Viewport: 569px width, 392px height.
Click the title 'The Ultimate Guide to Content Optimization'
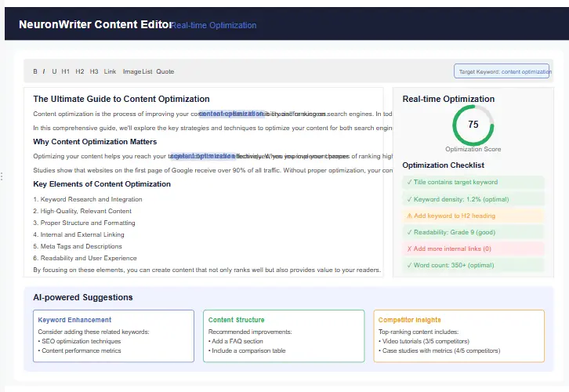(x=121, y=99)
